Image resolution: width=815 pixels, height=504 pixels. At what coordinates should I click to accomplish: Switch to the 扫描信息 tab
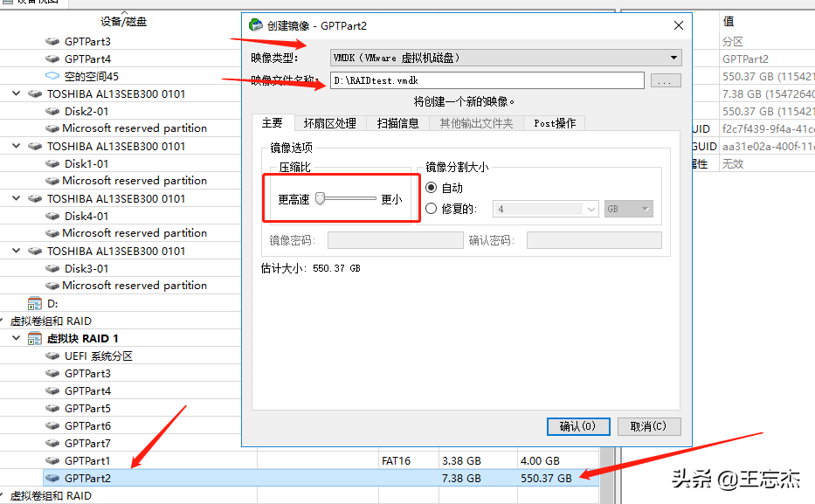pyautogui.click(x=397, y=123)
